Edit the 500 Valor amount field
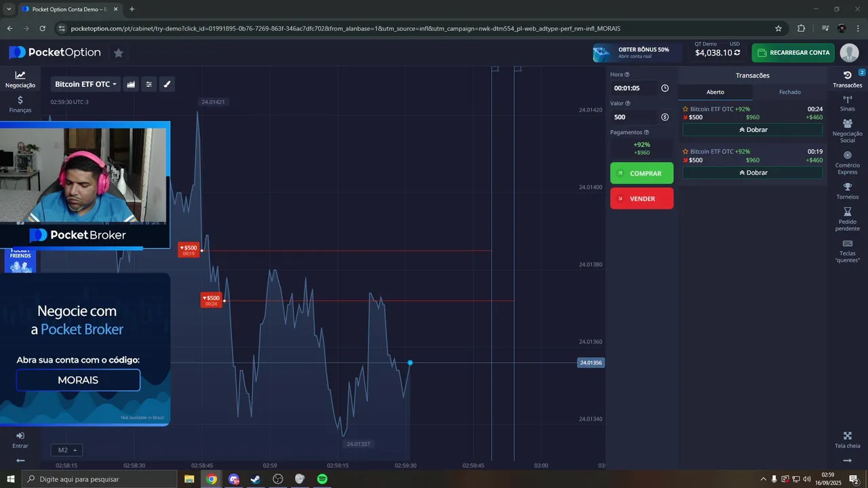 click(x=633, y=117)
